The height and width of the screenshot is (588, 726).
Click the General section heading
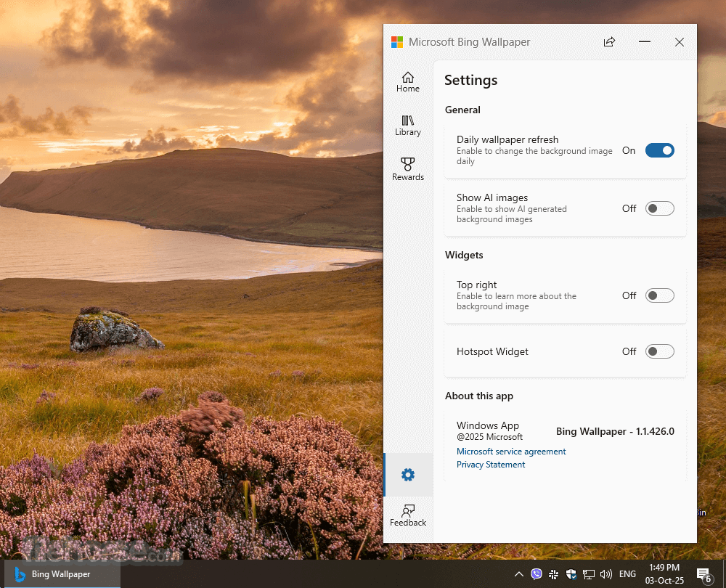pos(462,110)
